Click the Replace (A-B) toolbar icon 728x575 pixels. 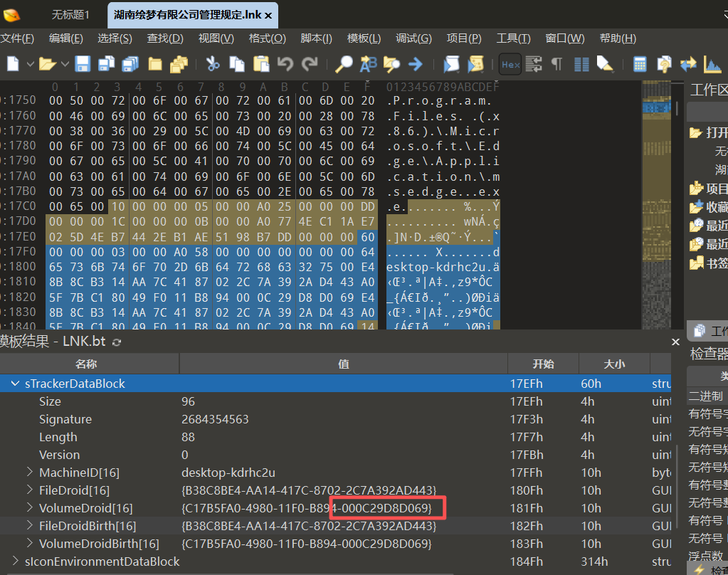coord(368,63)
